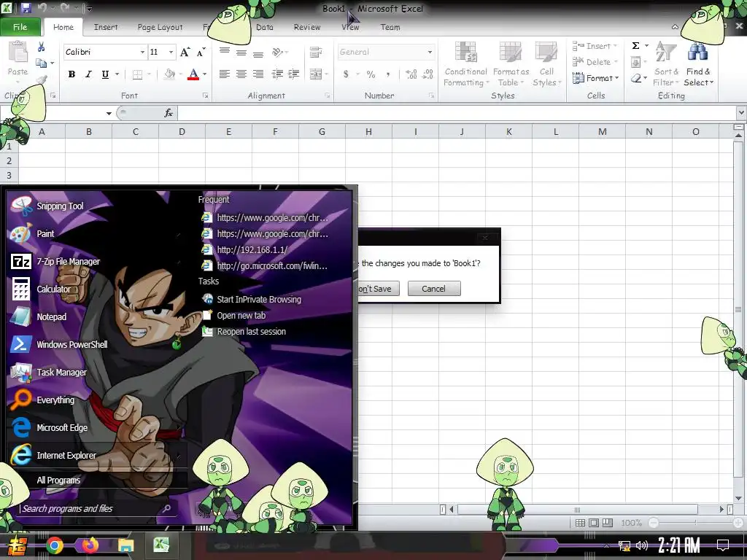
Task: Click the AutoSum sigma icon
Action: click(635, 46)
